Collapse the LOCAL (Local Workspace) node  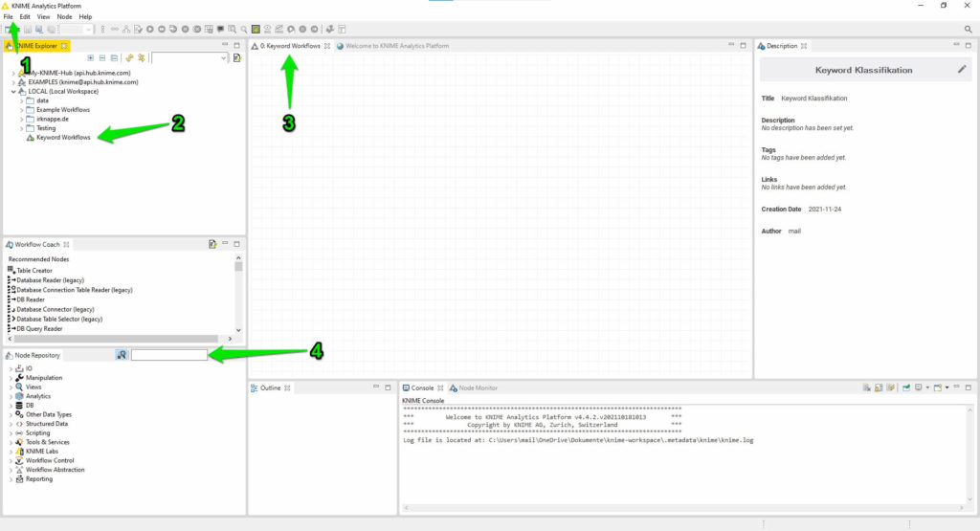[x=13, y=92]
